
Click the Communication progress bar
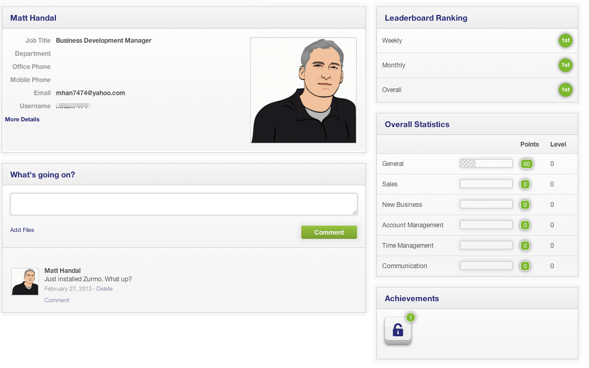486,265
